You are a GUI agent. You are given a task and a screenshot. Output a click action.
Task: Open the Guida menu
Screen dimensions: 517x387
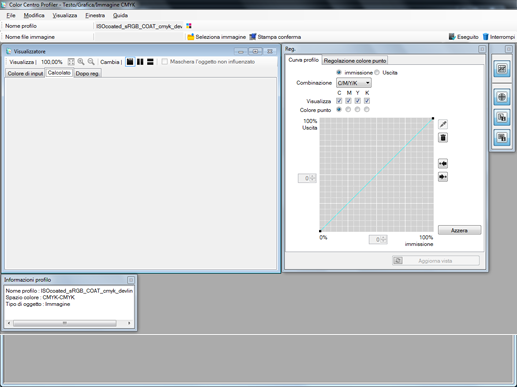[x=120, y=15]
